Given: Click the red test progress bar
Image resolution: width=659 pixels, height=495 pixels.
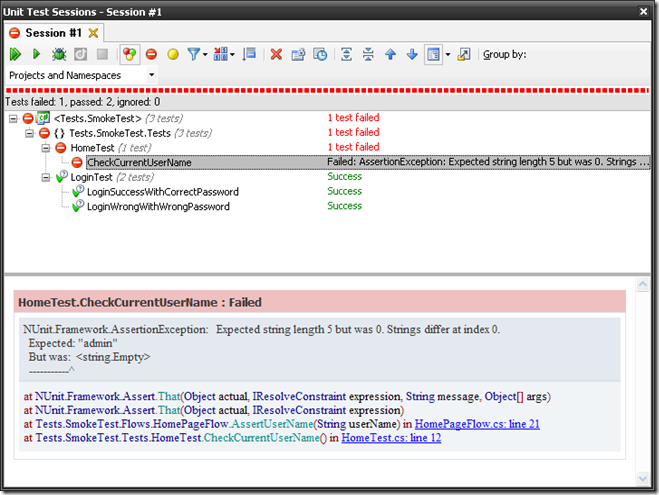Looking at the screenshot, I should (x=327, y=90).
